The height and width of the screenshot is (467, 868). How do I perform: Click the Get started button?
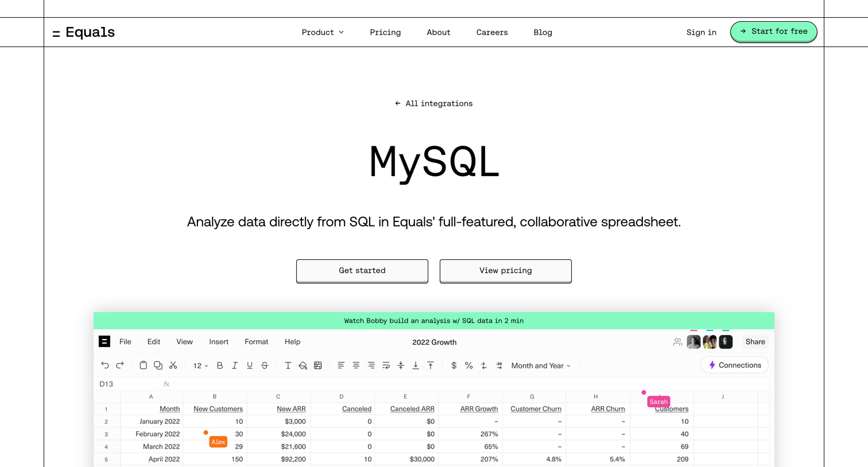362,271
